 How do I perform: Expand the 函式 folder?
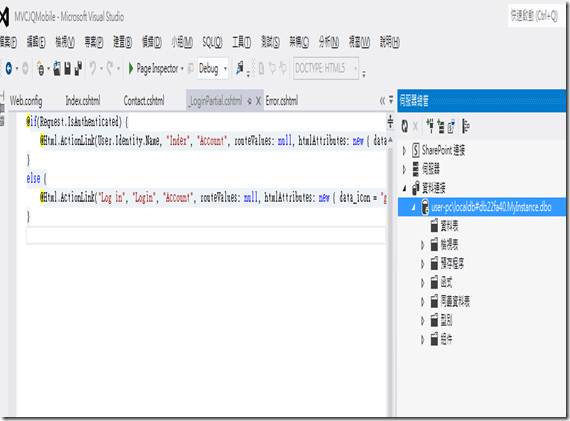pos(422,283)
